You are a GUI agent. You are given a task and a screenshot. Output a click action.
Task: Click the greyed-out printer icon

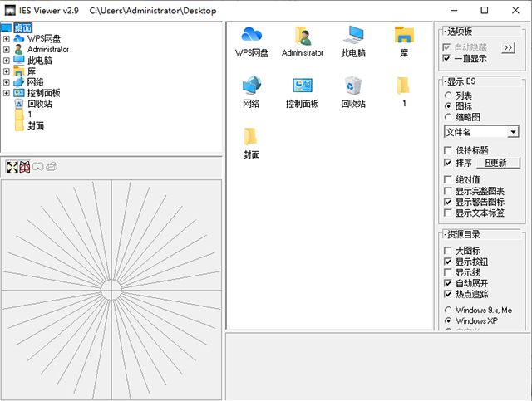(52, 167)
